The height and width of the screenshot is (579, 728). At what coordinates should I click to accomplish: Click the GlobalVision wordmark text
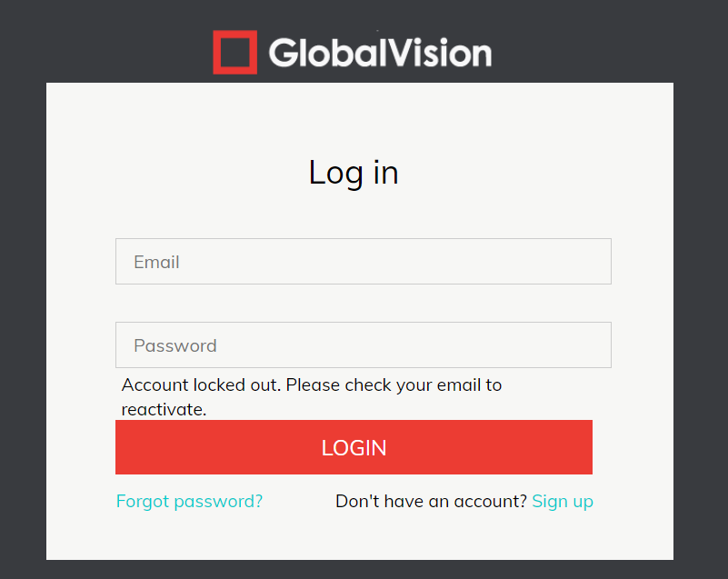(x=380, y=53)
